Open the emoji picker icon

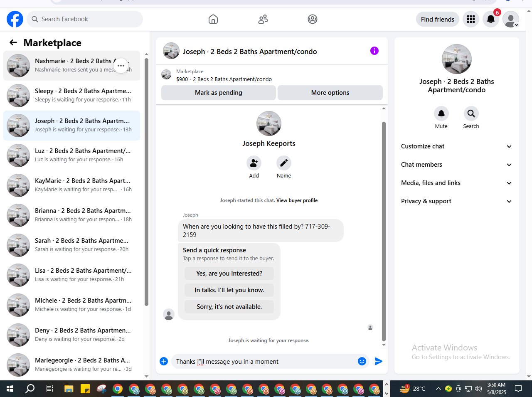coord(362,361)
